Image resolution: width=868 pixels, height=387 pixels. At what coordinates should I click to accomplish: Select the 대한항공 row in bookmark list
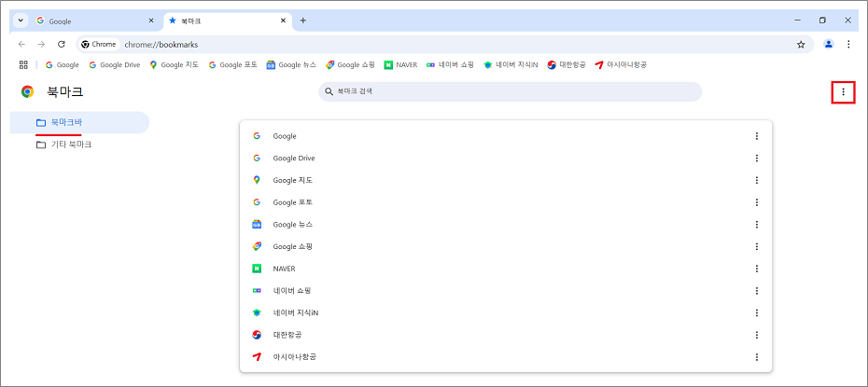point(506,335)
